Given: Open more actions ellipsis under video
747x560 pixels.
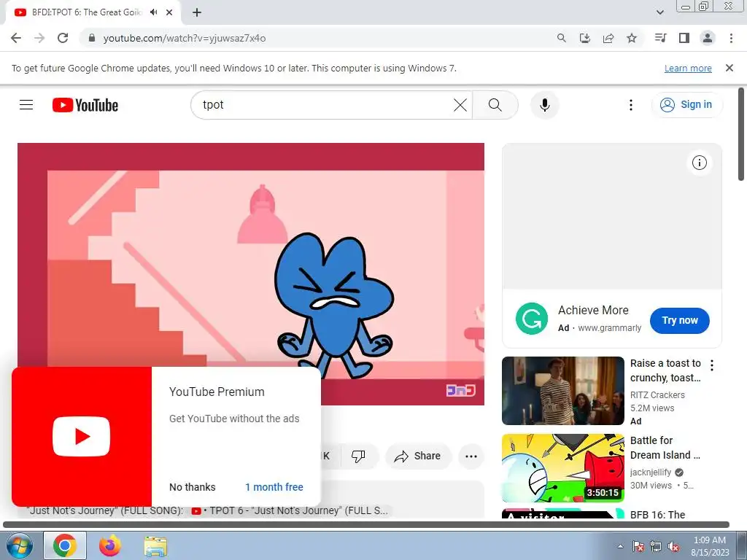Looking at the screenshot, I should [x=471, y=456].
